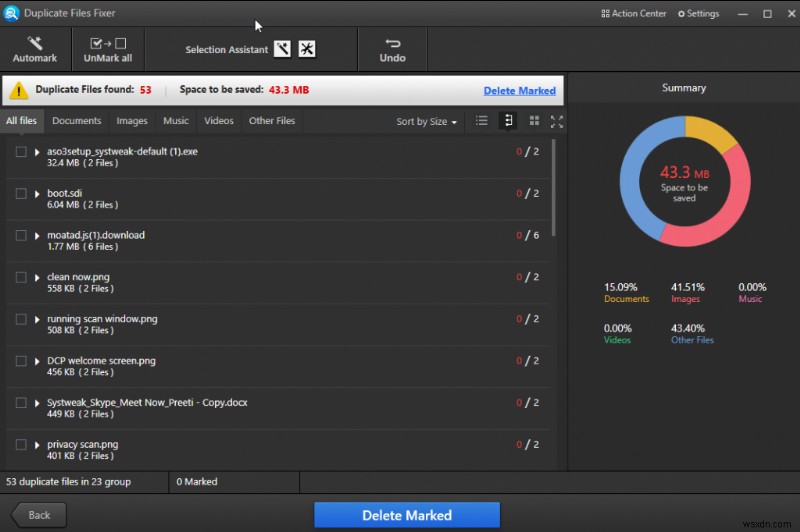This screenshot has height=532, width=800.
Task: Open Action Center in the title bar
Action: tap(634, 14)
